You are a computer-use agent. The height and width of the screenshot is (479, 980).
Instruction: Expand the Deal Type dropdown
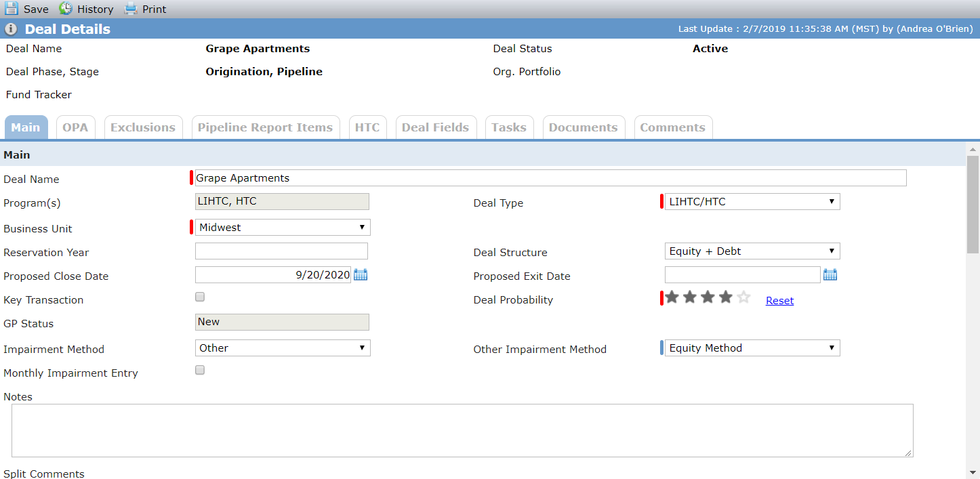(752, 201)
